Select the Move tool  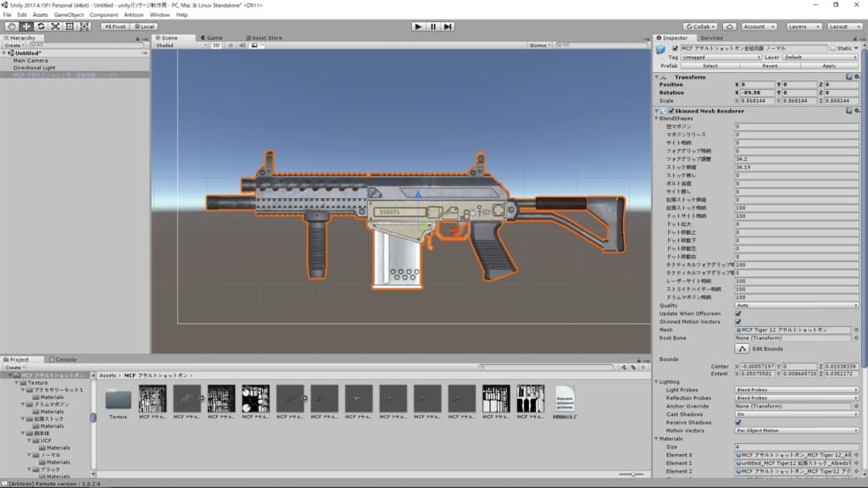click(26, 26)
